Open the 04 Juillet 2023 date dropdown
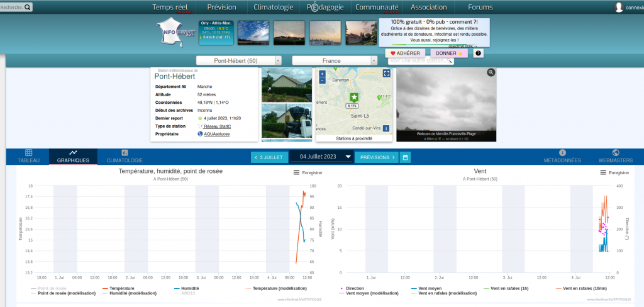Screen dimensions: 644x307 coord(321,157)
